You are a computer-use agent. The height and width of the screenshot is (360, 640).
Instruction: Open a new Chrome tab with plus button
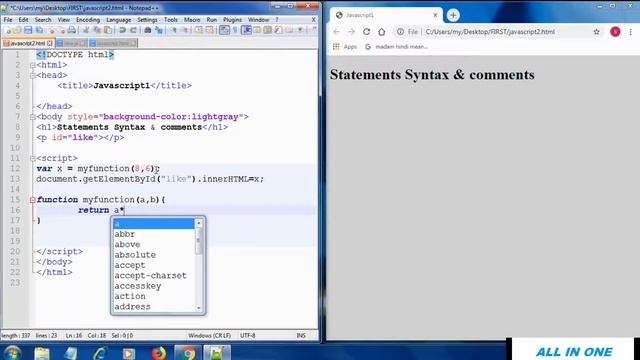pos(453,15)
